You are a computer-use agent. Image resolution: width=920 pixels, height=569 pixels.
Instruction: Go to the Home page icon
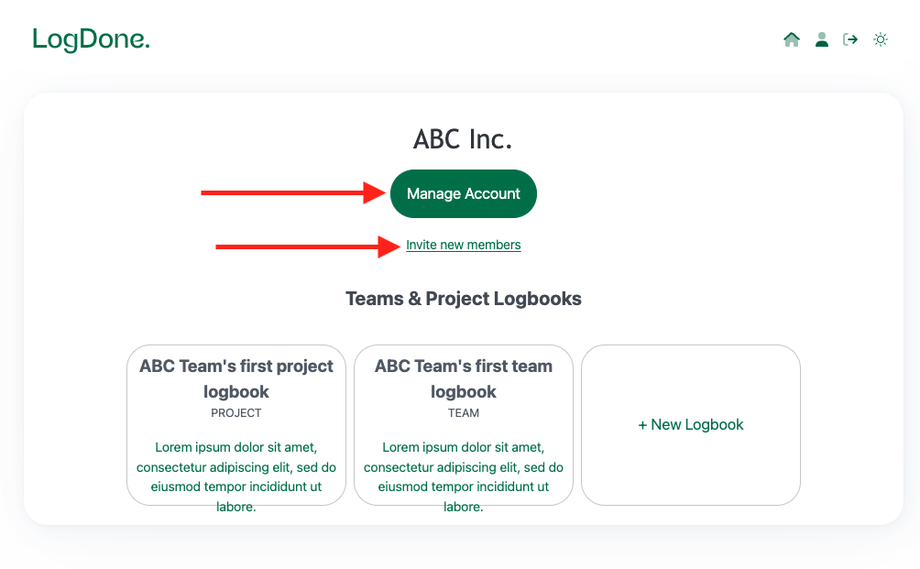[x=791, y=40]
